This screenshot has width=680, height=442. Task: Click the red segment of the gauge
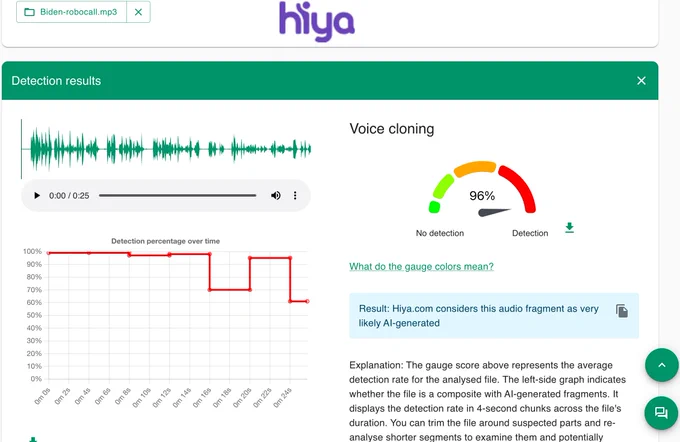point(523,187)
